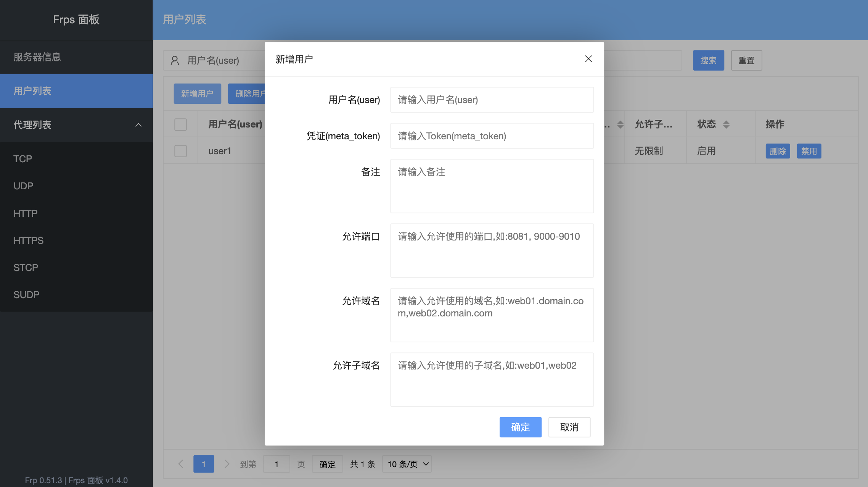This screenshot has height=487, width=868.
Task: Open HTTP under the 代理列表 menu
Action: 25,213
